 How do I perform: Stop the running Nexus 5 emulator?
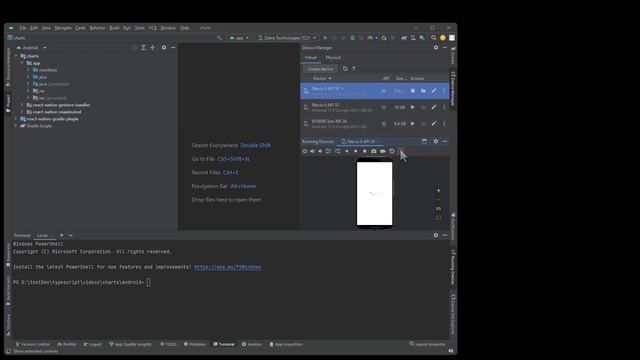point(413,91)
